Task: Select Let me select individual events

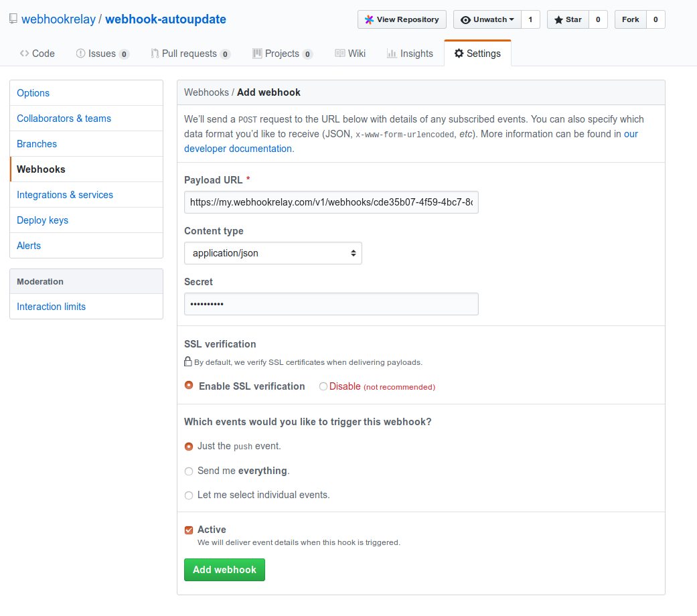Action: pyautogui.click(x=189, y=495)
